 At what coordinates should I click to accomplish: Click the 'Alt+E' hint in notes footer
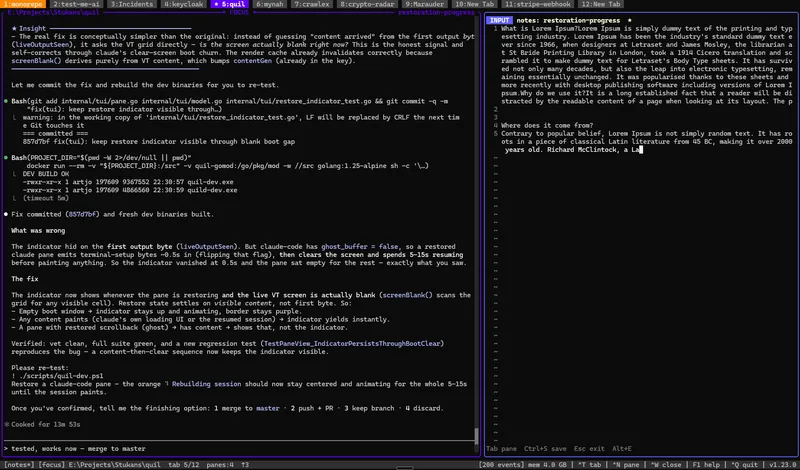(x=621, y=449)
